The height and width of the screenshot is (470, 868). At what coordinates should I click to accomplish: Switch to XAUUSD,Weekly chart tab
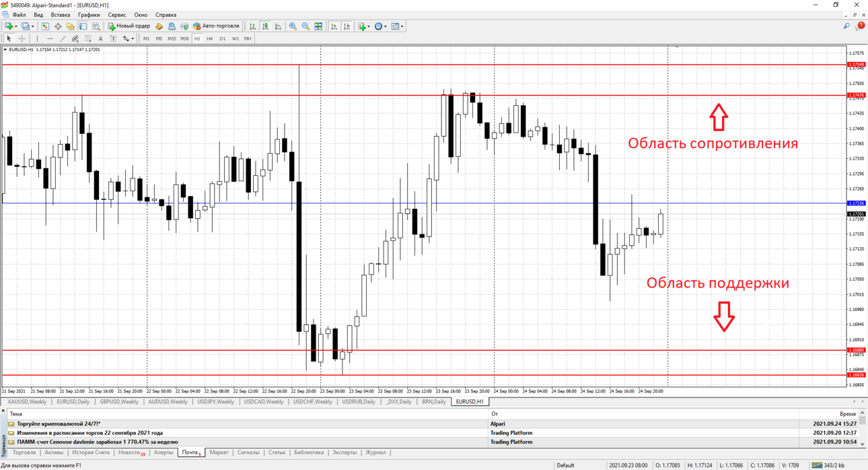coord(27,402)
